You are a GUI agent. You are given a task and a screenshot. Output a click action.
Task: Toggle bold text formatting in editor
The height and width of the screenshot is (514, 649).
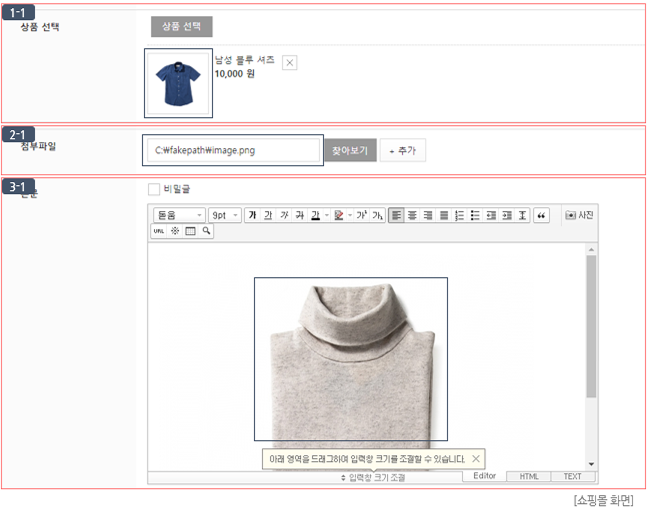(x=252, y=215)
